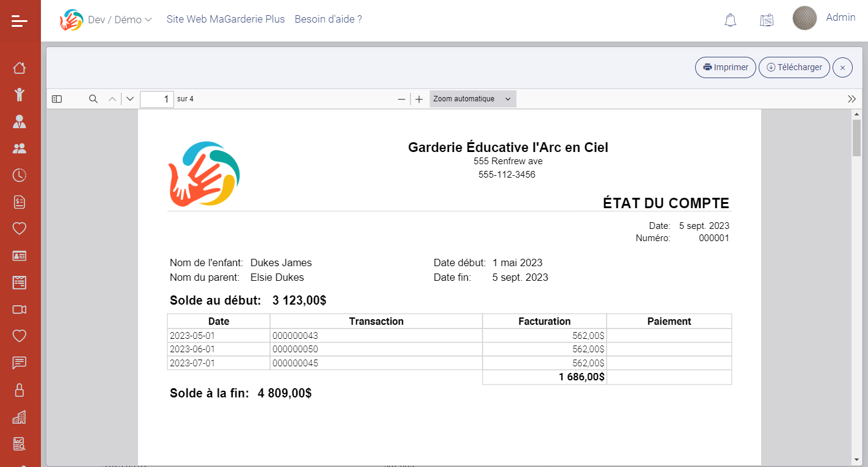
Task: Click the PDF zoom in plus button
Action: point(419,100)
